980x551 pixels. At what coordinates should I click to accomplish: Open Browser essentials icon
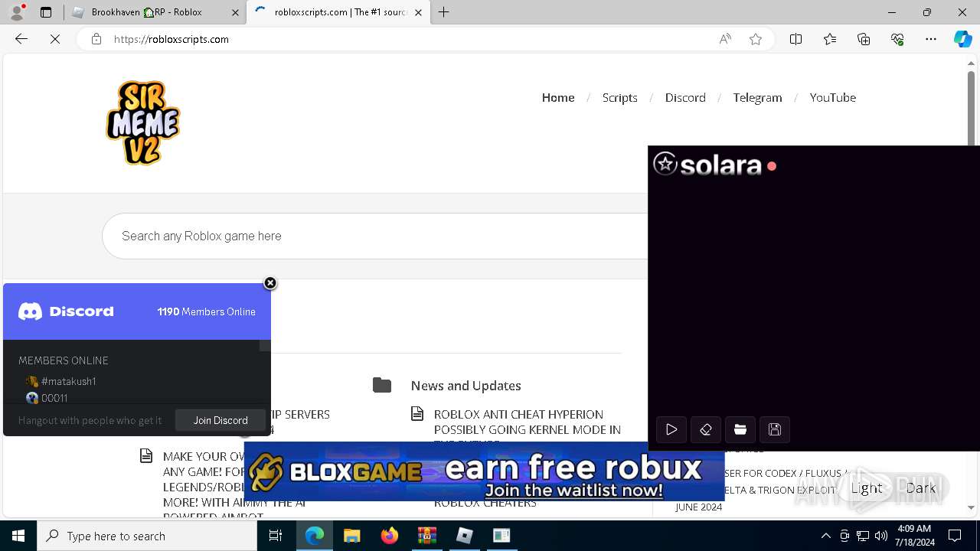pyautogui.click(x=897, y=39)
